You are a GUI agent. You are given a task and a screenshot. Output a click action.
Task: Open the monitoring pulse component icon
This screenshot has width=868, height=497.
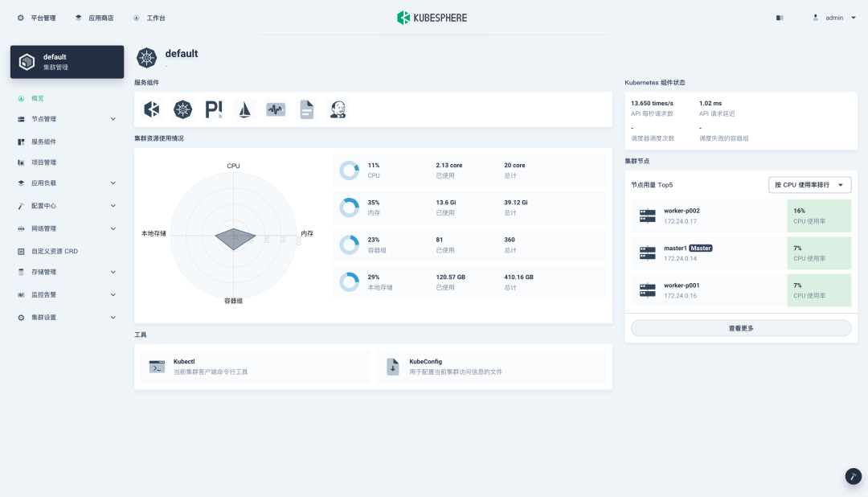(276, 109)
